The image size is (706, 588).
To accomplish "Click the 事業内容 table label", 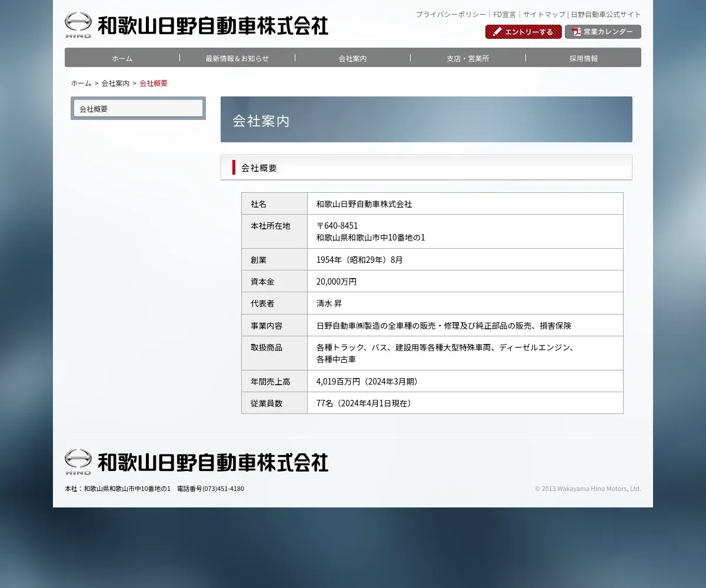I will click(x=267, y=326).
